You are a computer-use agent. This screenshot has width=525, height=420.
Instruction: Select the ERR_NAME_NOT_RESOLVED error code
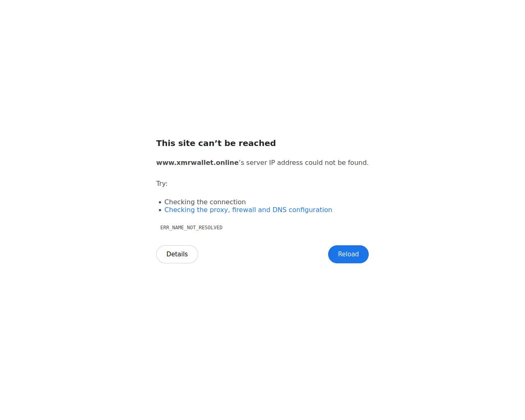191,228
